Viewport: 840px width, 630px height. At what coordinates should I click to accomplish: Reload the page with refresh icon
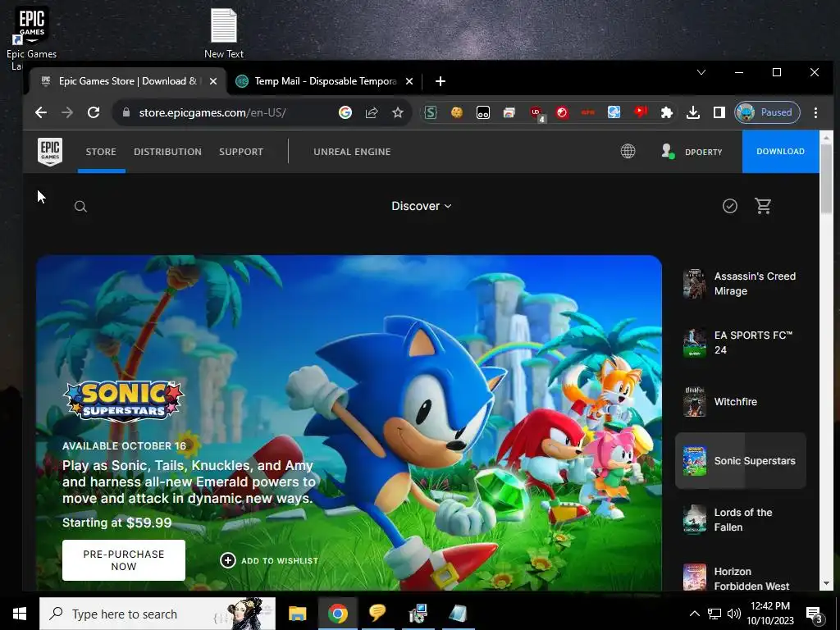(x=94, y=112)
